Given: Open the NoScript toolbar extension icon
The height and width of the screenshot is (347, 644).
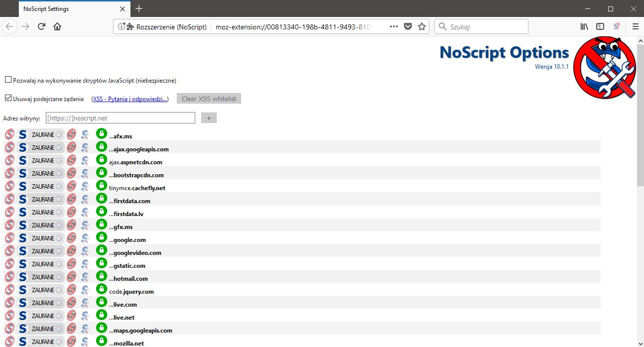Looking at the screenshot, I should pos(617,26).
